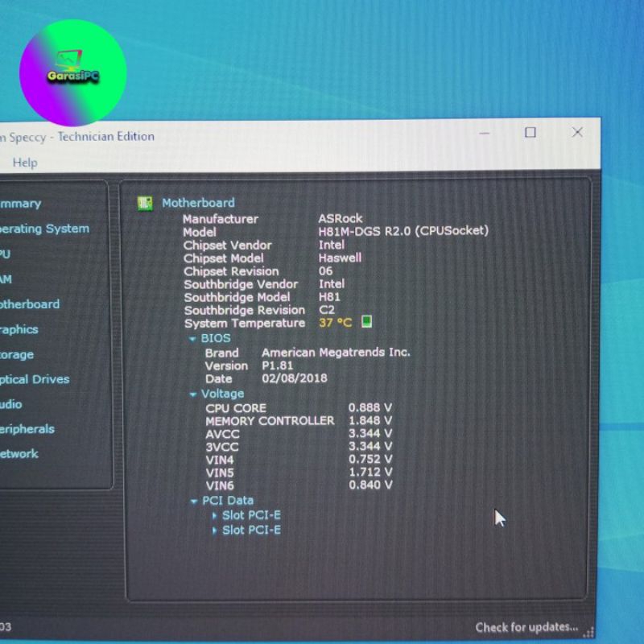Click the 0.840 V voltage value

coord(370,485)
